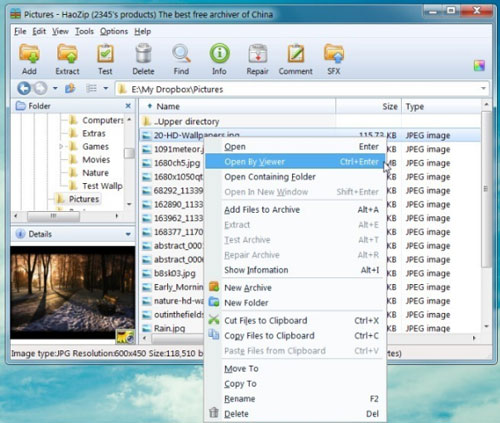Choose Add Files to Archive
The height and width of the screenshot is (423, 500).
[x=295, y=210]
